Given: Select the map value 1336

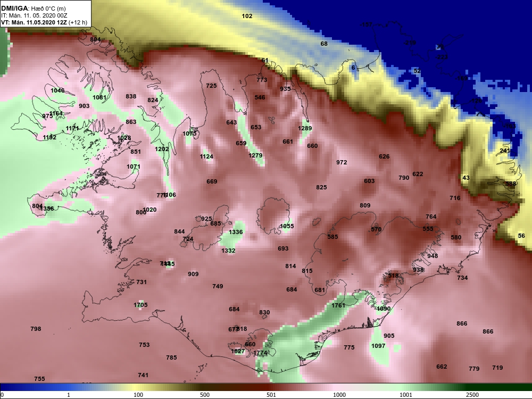Looking at the screenshot, I should click(x=236, y=232).
